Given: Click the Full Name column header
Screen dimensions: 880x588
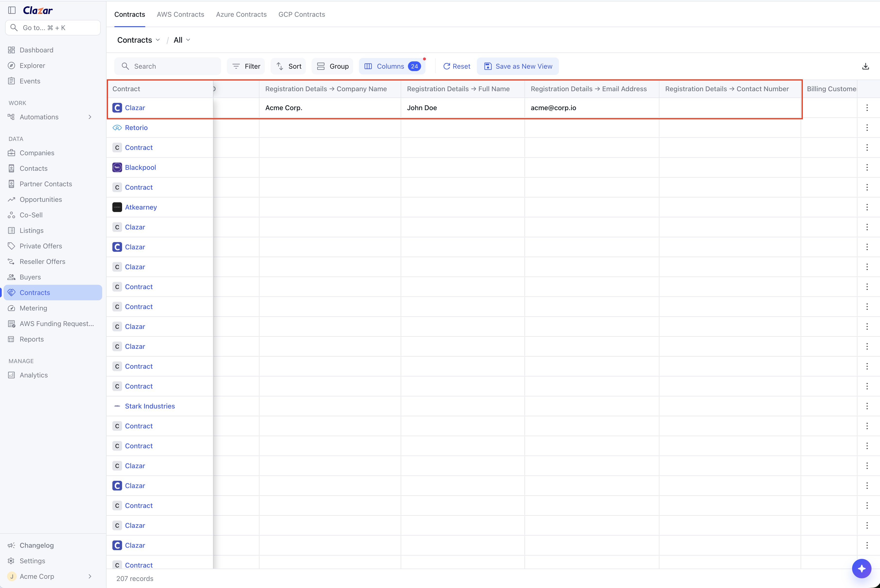Looking at the screenshot, I should click(x=463, y=89).
